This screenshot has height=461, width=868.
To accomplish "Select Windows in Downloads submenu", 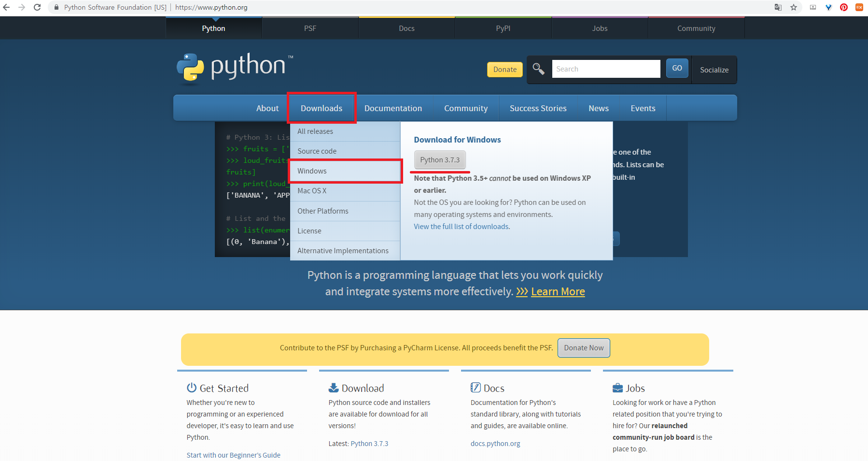I will pos(345,171).
